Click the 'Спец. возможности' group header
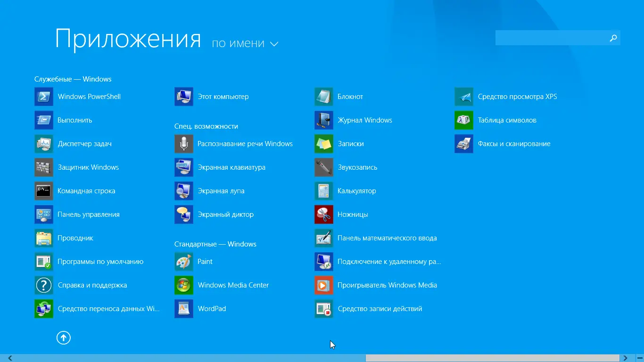This screenshot has height=362, width=644. (x=206, y=126)
